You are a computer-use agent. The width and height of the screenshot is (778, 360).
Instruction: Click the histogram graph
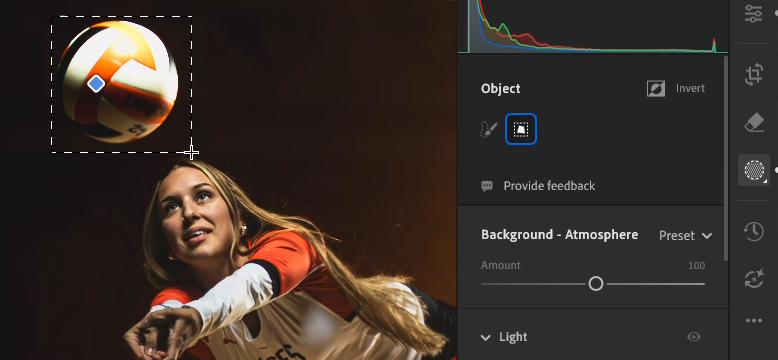[x=593, y=26]
